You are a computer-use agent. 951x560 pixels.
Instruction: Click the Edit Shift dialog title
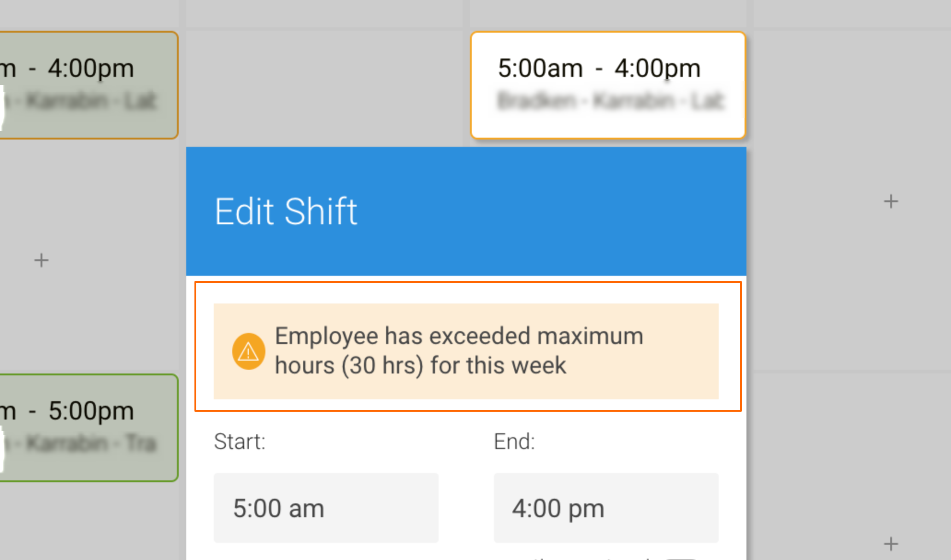pyautogui.click(x=286, y=211)
